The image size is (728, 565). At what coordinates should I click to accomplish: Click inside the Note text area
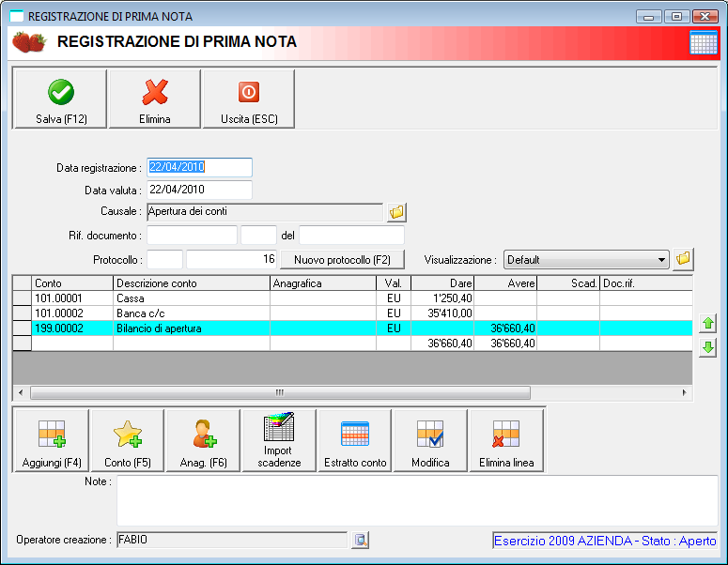[417, 500]
